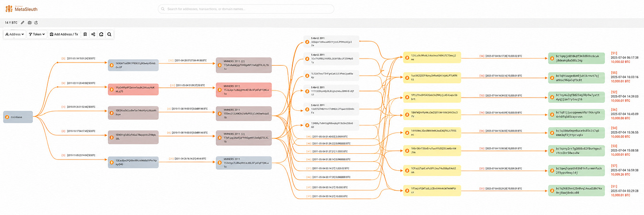The height and width of the screenshot is (215, 644).
Task: Click the search magnifier in the top search bar
Action: pos(163,9)
